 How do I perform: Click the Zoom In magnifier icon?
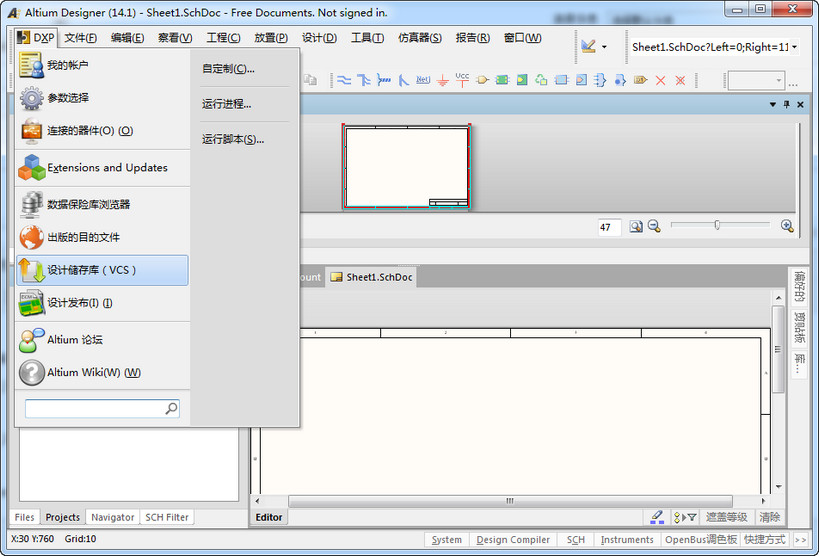click(x=787, y=226)
